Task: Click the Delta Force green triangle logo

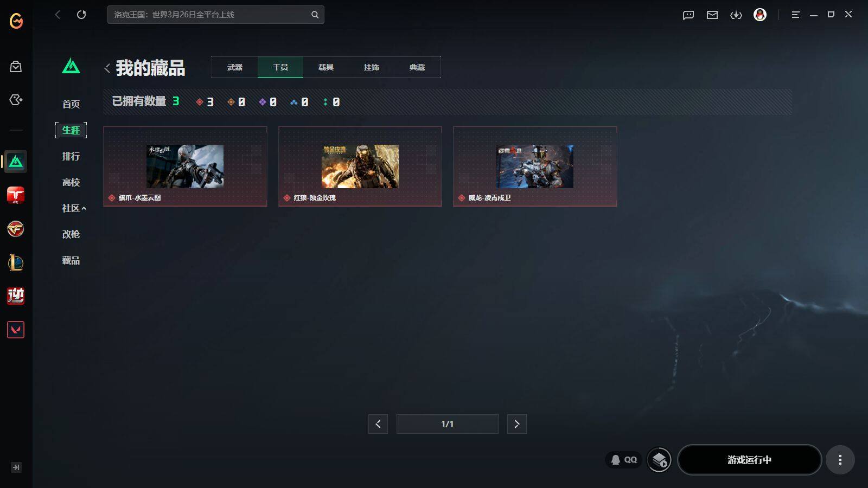Action: click(x=71, y=66)
